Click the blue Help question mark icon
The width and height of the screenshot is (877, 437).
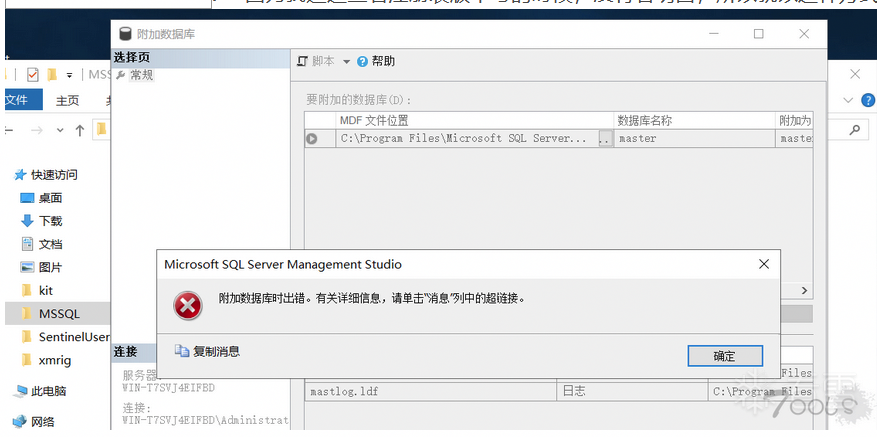[362, 61]
